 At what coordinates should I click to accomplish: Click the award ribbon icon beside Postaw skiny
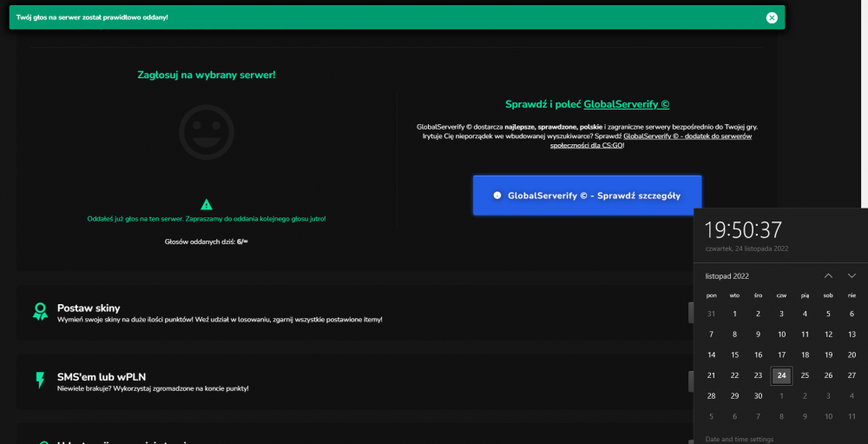tap(40, 312)
